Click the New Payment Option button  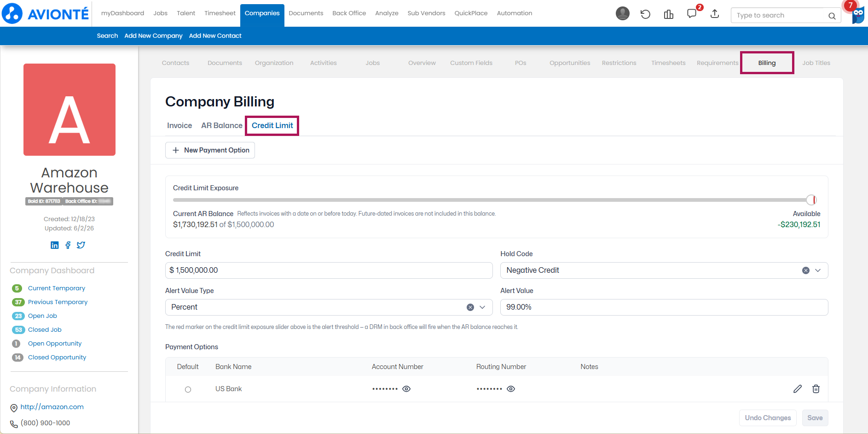click(210, 150)
